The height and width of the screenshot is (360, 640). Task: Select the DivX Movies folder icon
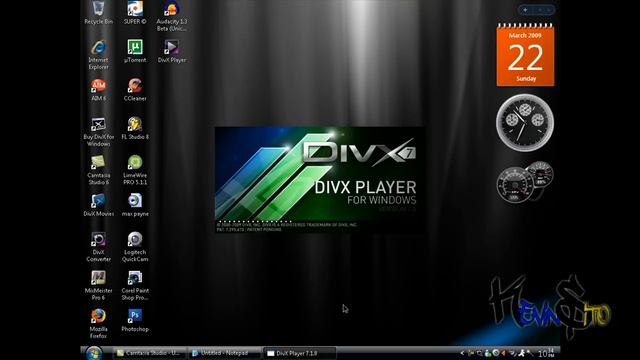click(x=98, y=205)
